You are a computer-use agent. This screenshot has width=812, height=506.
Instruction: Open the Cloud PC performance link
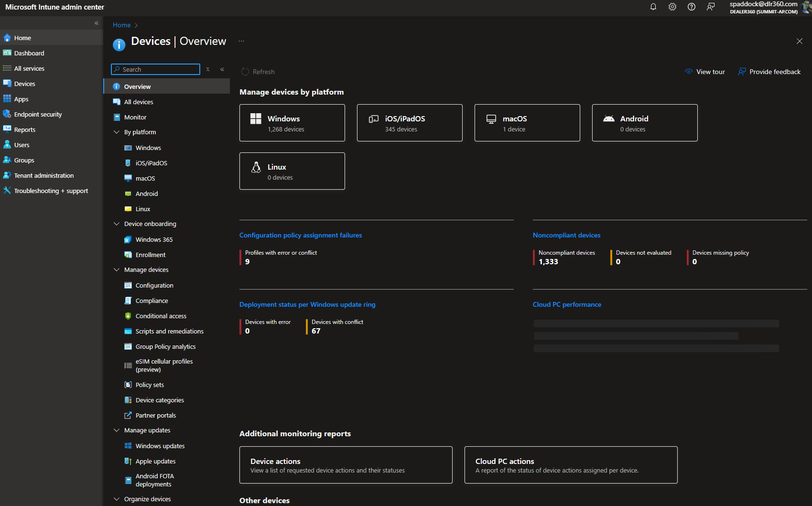[x=567, y=304]
